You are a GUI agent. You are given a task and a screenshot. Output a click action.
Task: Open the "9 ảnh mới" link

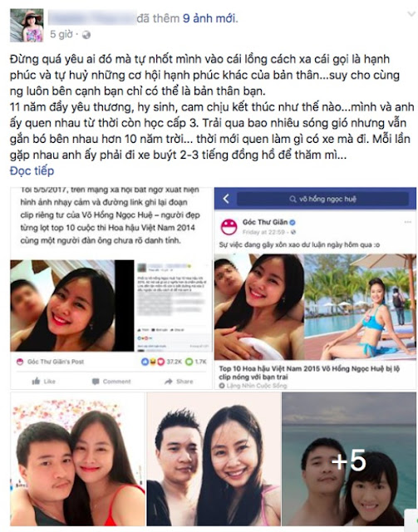click(210, 18)
